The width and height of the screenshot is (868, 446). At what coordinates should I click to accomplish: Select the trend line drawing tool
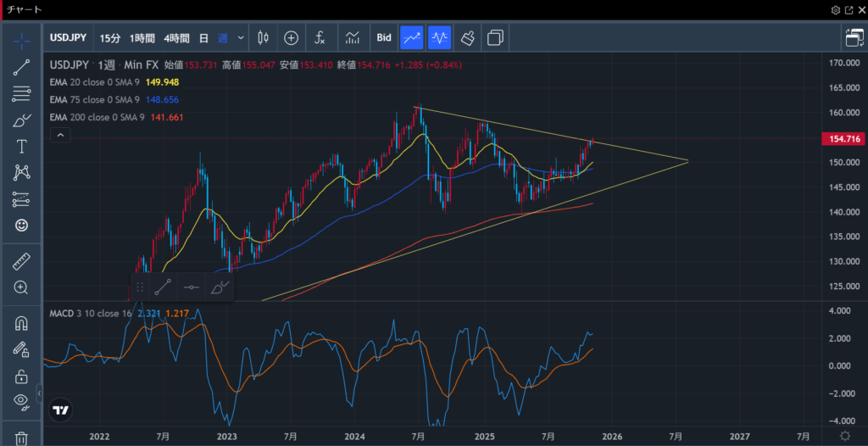pyautogui.click(x=22, y=68)
